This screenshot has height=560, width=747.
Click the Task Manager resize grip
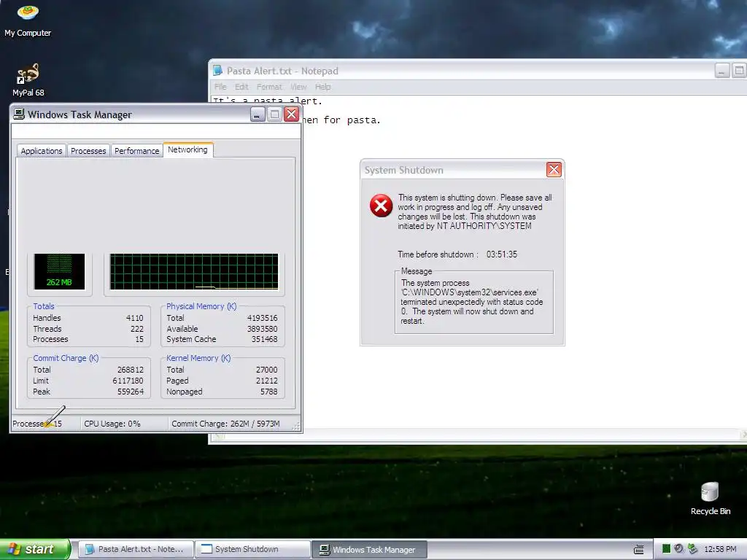click(x=296, y=426)
